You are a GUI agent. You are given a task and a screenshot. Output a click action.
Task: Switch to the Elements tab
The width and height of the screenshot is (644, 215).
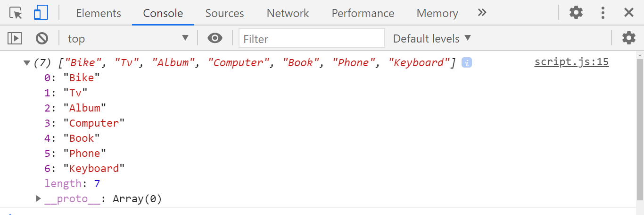click(x=99, y=13)
